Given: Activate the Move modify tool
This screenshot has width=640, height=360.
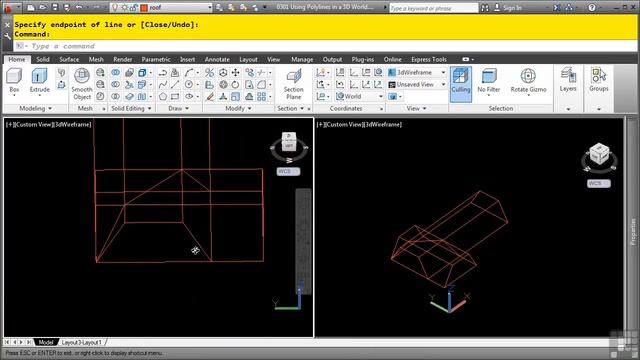Looking at the screenshot, I should pos(236,73).
